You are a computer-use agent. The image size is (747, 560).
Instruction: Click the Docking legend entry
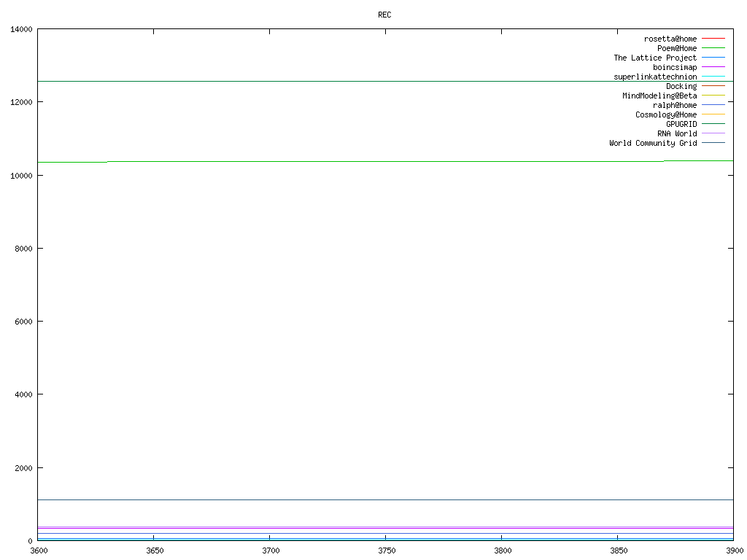click(681, 86)
